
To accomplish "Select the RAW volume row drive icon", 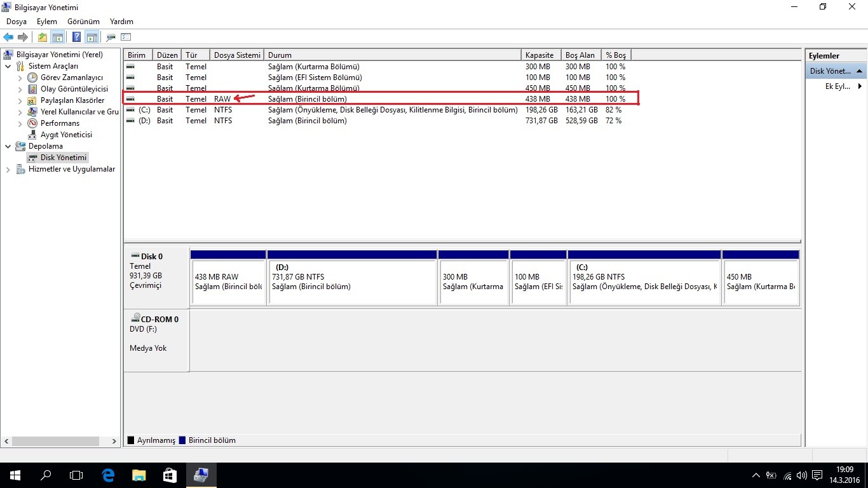I will point(130,99).
